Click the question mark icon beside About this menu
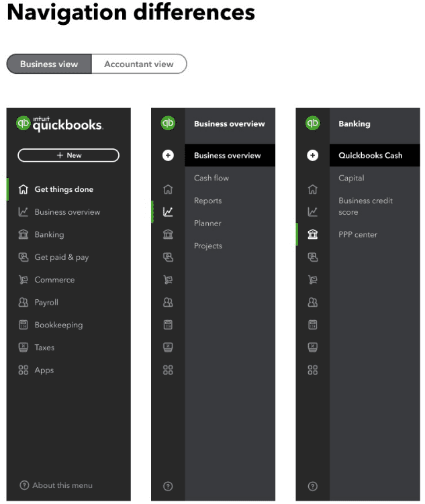425x504 pixels. pos(24,485)
